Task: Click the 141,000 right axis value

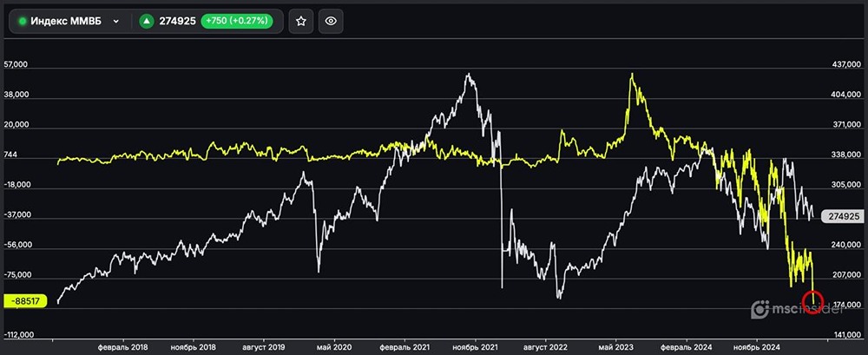Action: [x=846, y=334]
